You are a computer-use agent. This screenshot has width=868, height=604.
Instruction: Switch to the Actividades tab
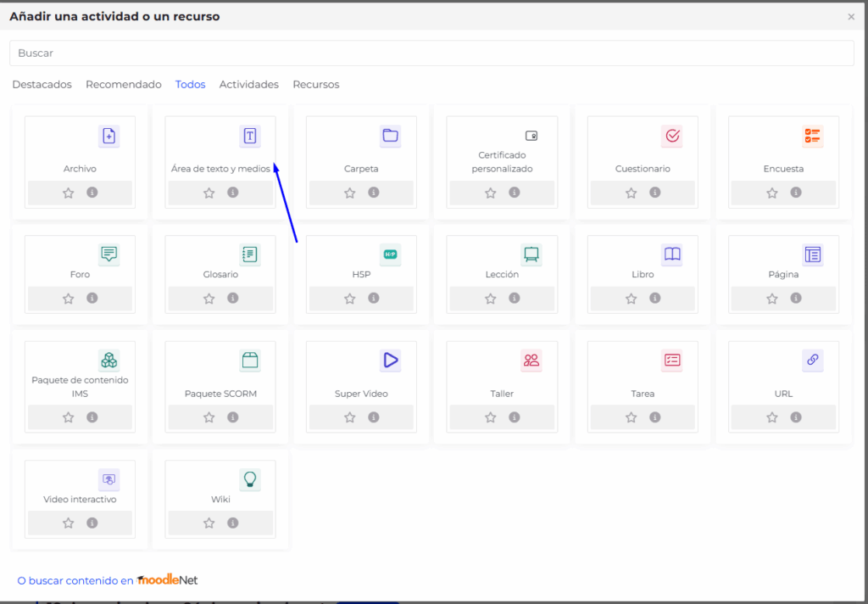pos(248,85)
